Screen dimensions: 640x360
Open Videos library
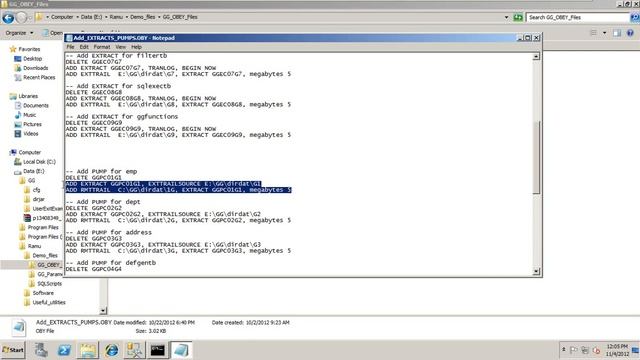pyautogui.click(x=31, y=134)
